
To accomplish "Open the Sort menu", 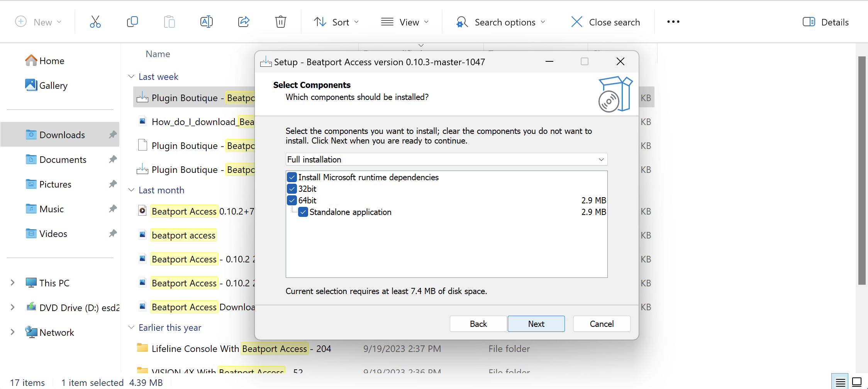I will (336, 22).
